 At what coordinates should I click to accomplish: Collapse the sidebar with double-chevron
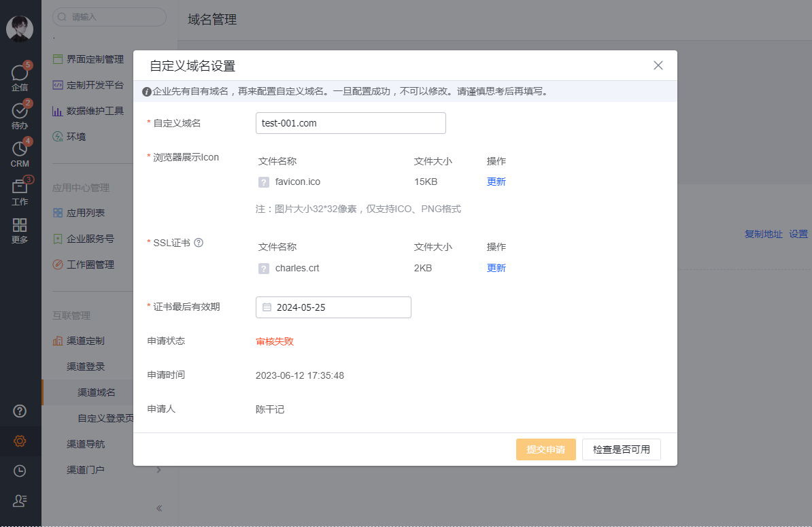tap(158, 508)
